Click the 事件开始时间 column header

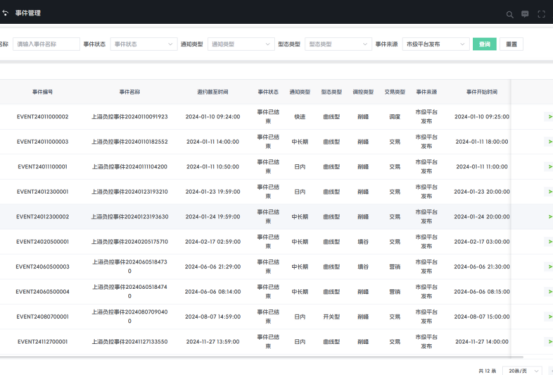(x=482, y=92)
